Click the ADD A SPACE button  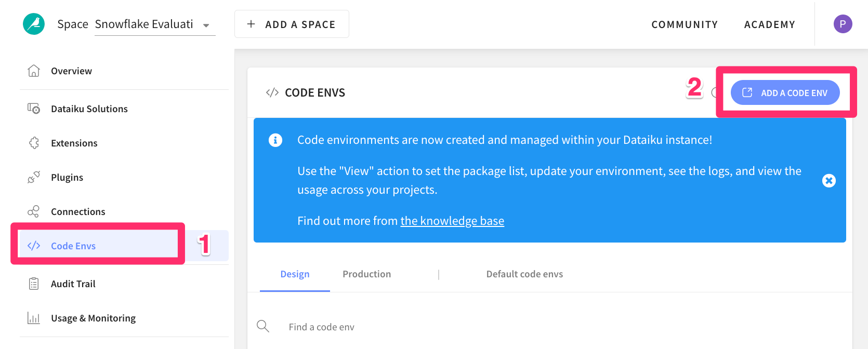(292, 24)
